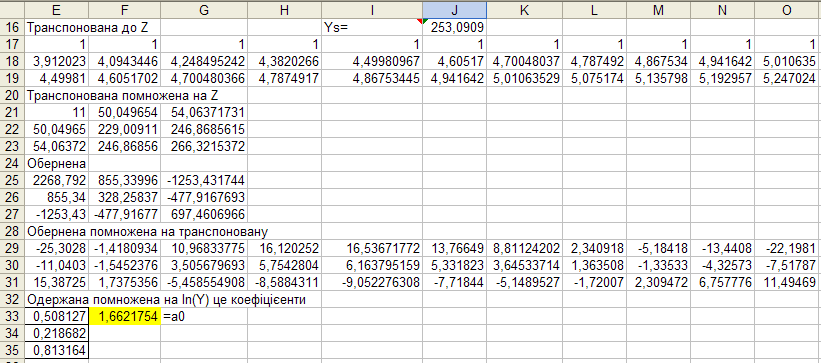Select cell with value 0,218682
Screen dimensions: 821x363
[x=57, y=334]
